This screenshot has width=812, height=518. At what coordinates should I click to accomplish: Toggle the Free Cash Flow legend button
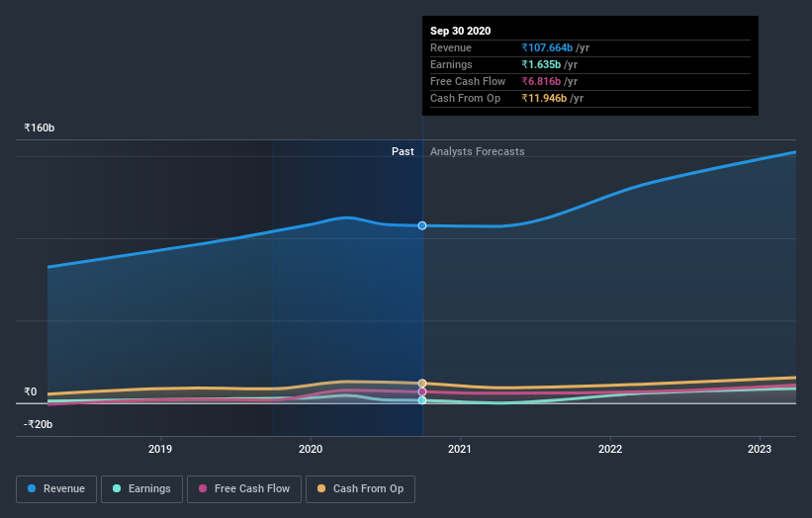[244, 489]
